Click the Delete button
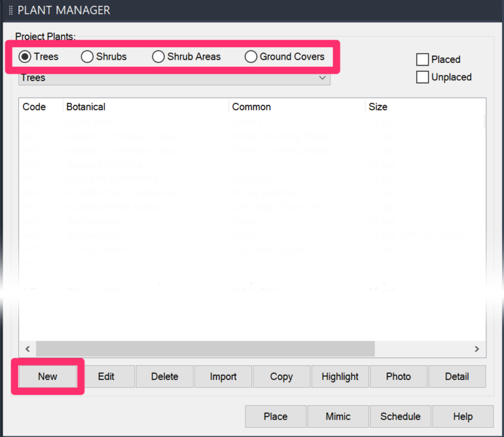This screenshot has height=437, width=504. pyautogui.click(x=165, y=376)
